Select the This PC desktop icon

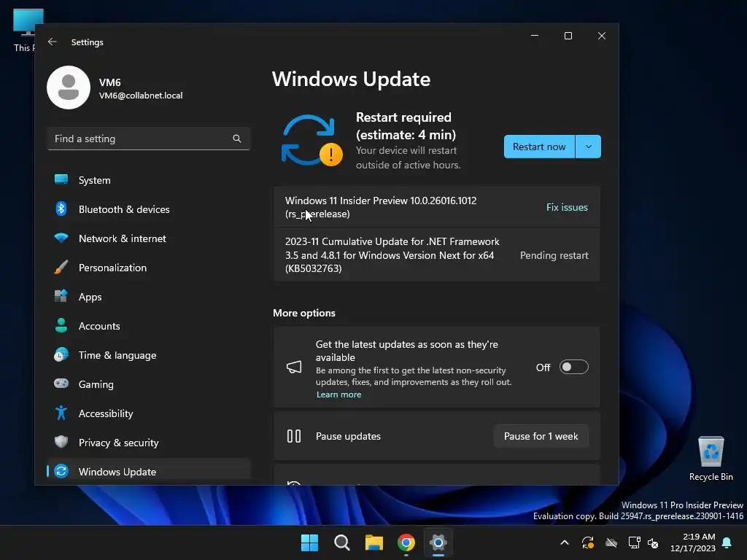click(24, 29)
